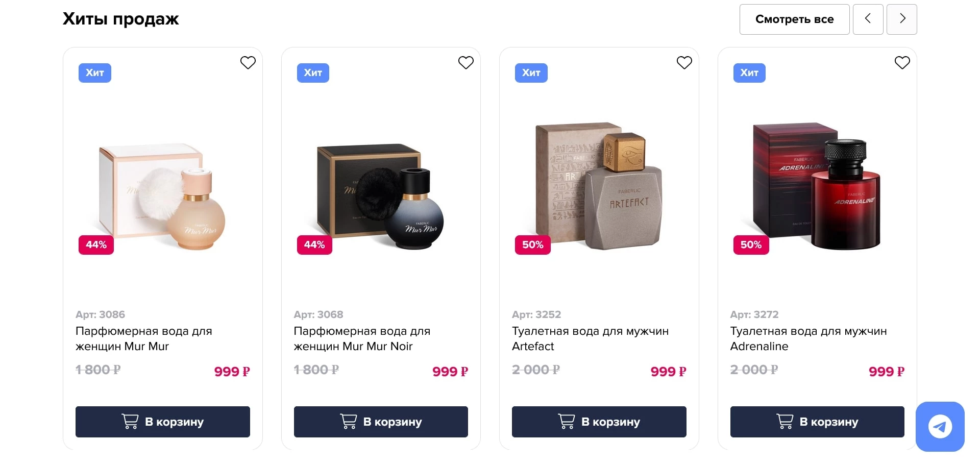
Task: Open the Telegram chat button in the corner
Action: click(940, 426)
